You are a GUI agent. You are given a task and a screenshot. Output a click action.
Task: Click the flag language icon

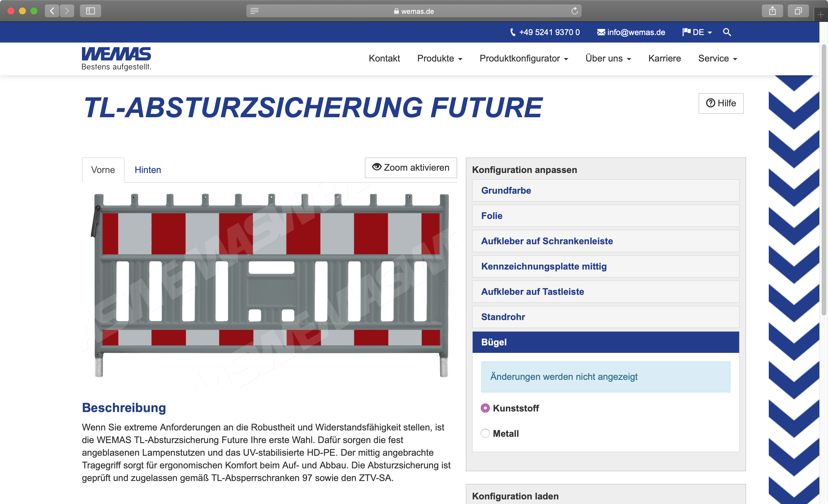tap(687, 32)
